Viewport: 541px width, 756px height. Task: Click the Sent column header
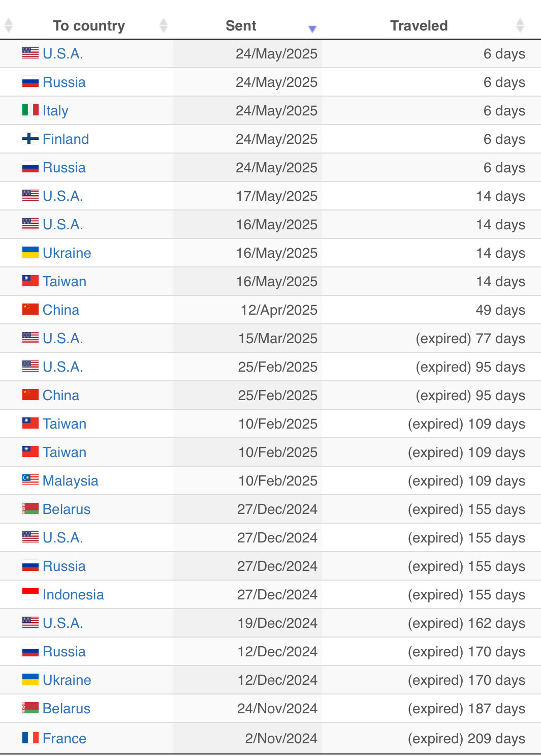(241, 25)
